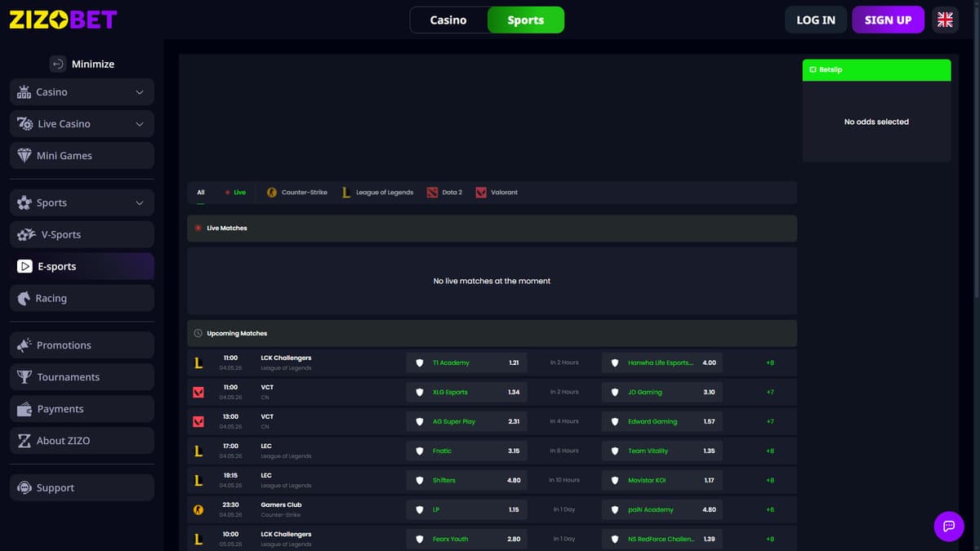
Task: Click the Upcoming Matches section header
Action: (492, 333)
